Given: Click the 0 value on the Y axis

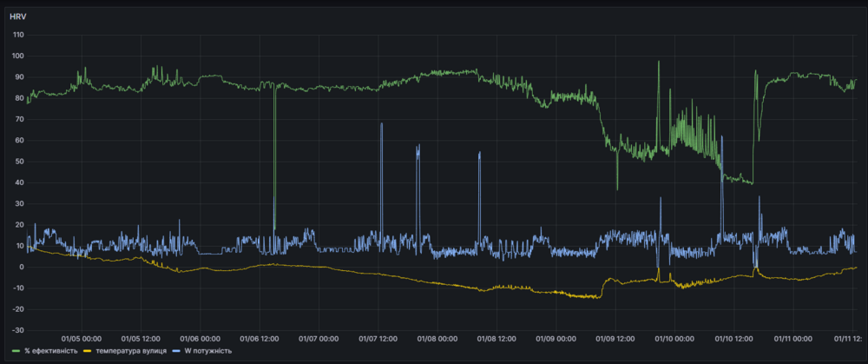Looking at the screenshot, I should click(22, 267).
